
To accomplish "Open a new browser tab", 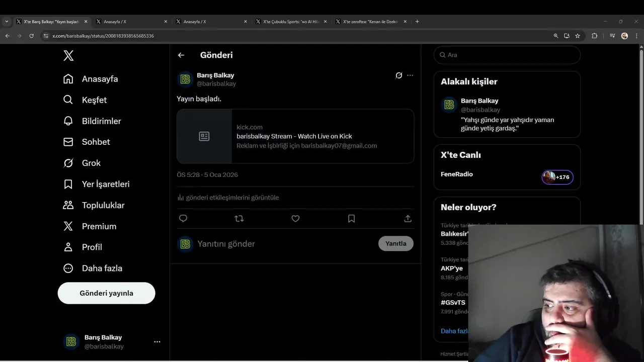I will click(417, 22).
